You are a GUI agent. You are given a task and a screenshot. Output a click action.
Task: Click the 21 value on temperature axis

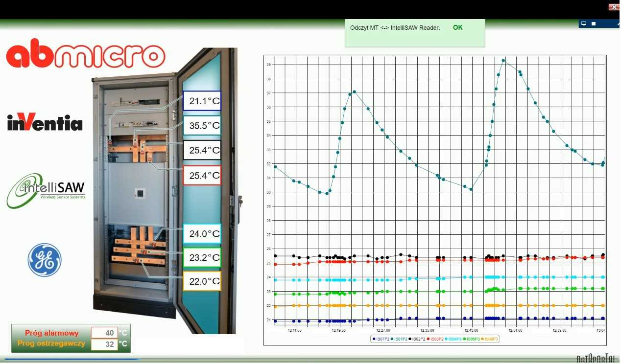tap(268, 320)
